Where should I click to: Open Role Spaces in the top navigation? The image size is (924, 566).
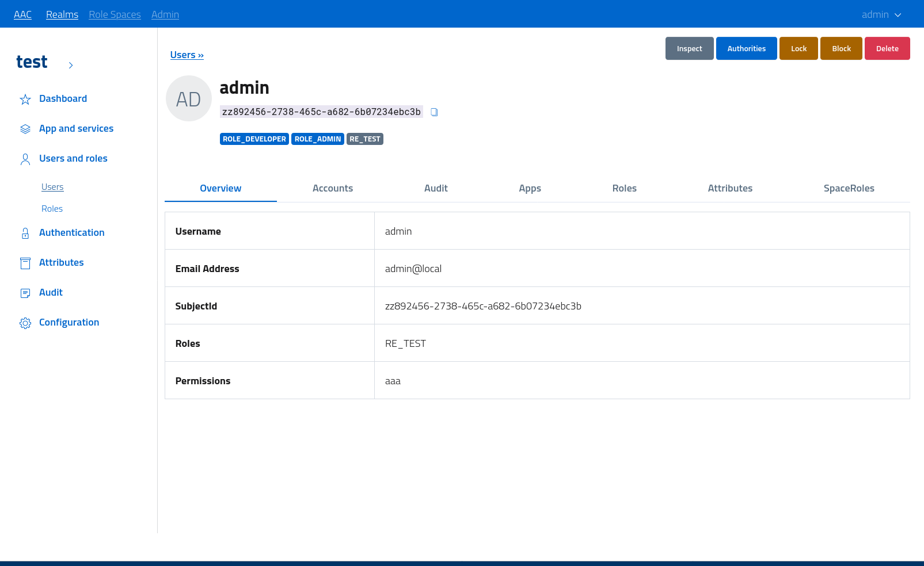(115, 14)
